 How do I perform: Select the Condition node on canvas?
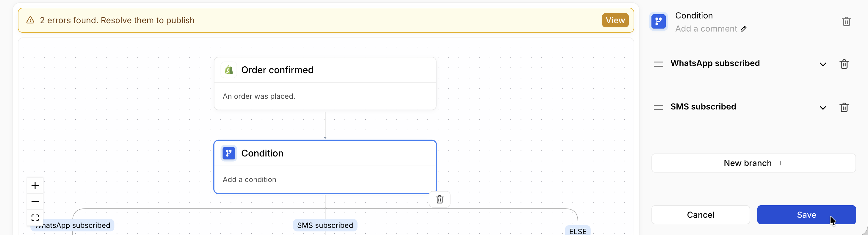325,167
